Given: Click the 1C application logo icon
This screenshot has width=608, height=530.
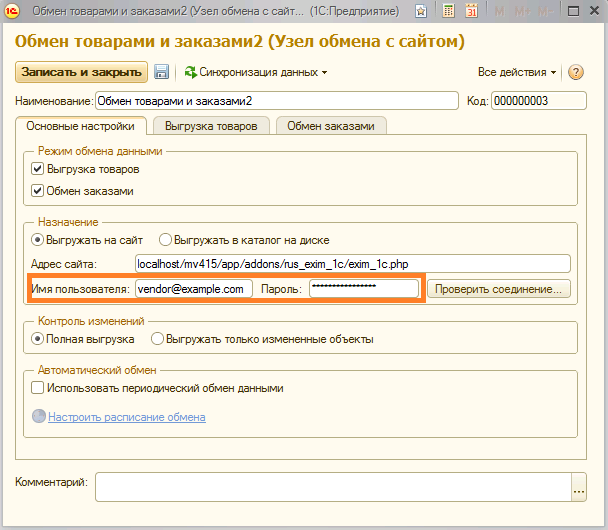Looking at the screenshot, I should click(11, 11).
